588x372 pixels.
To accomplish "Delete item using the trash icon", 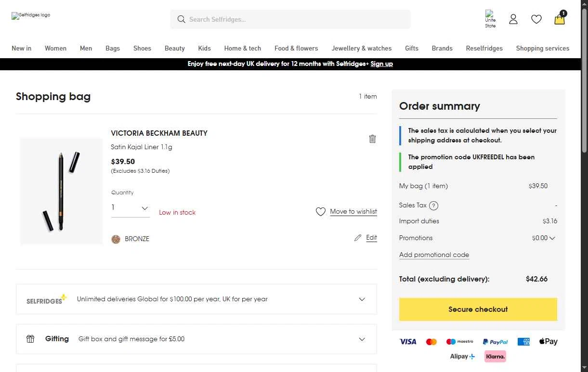I will (372, 139).
